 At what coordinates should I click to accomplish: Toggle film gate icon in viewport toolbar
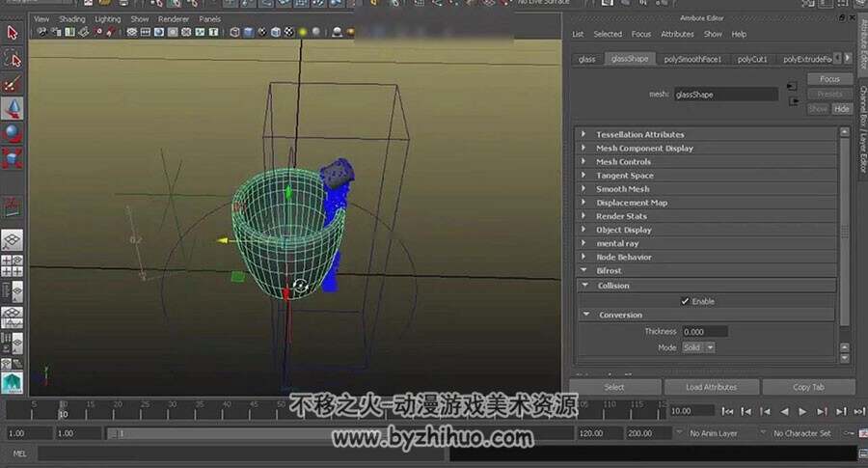146,32
